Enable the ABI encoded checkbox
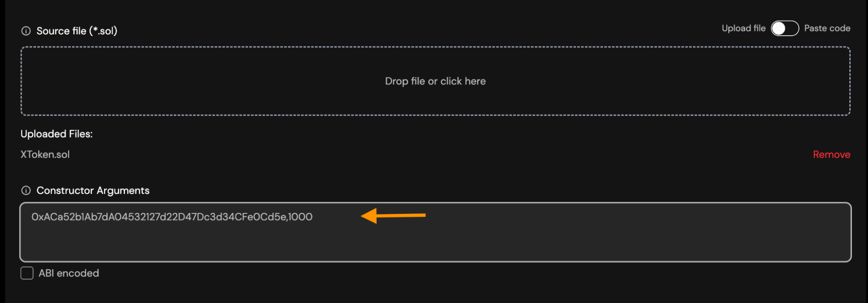 click(x=27, y=273)
